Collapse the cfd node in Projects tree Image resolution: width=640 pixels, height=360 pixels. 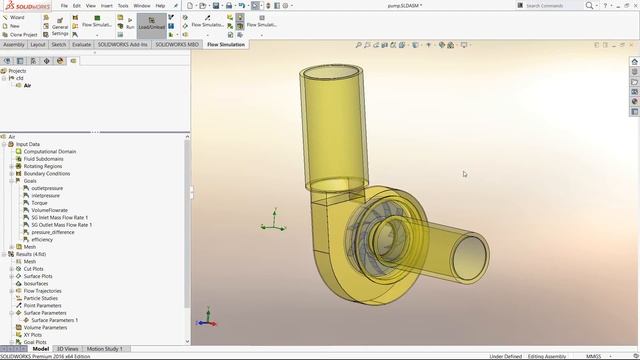tap(4, 78)
